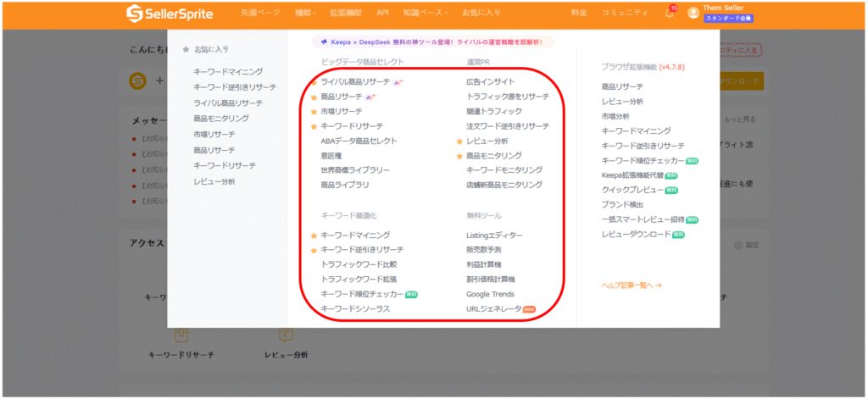Open the Them Seller account menu
868x399 pixels.
(x=723, y=8)
